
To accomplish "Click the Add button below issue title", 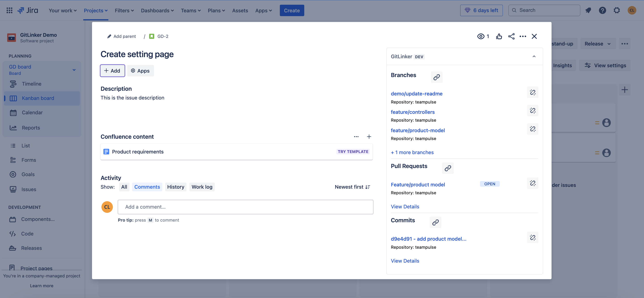I will point(112,71).
